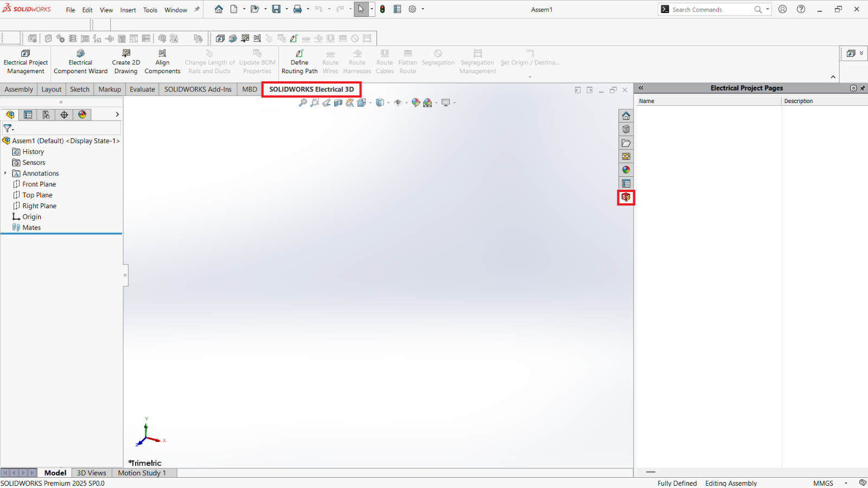This screenshot has height=488, width=868.
Task: Switch to PropertyManager tab icon
Action: [x=28, y=114]
